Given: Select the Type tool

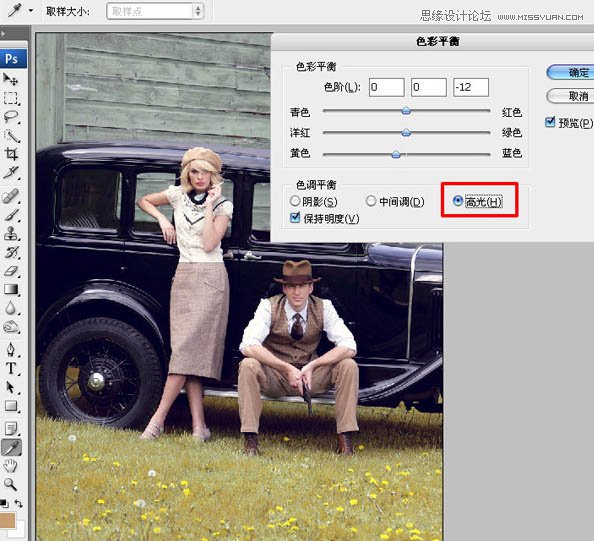Looking at the screenshot, I should tap(11, 368).
